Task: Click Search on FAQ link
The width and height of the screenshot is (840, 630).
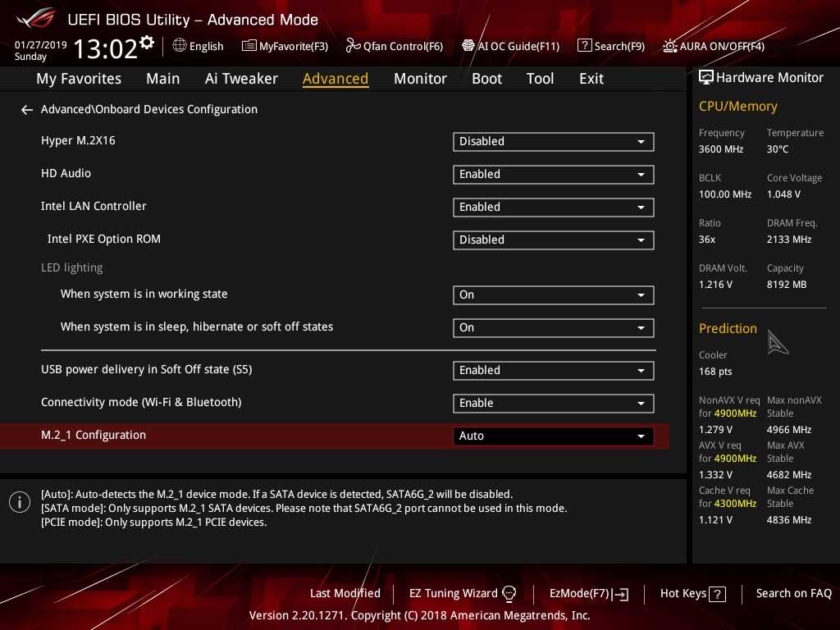Action: click(x=793, y=593)
